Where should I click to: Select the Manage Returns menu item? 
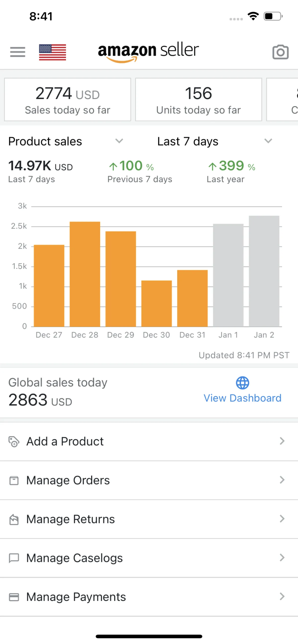pyautogui.click(x=71, y=519)
